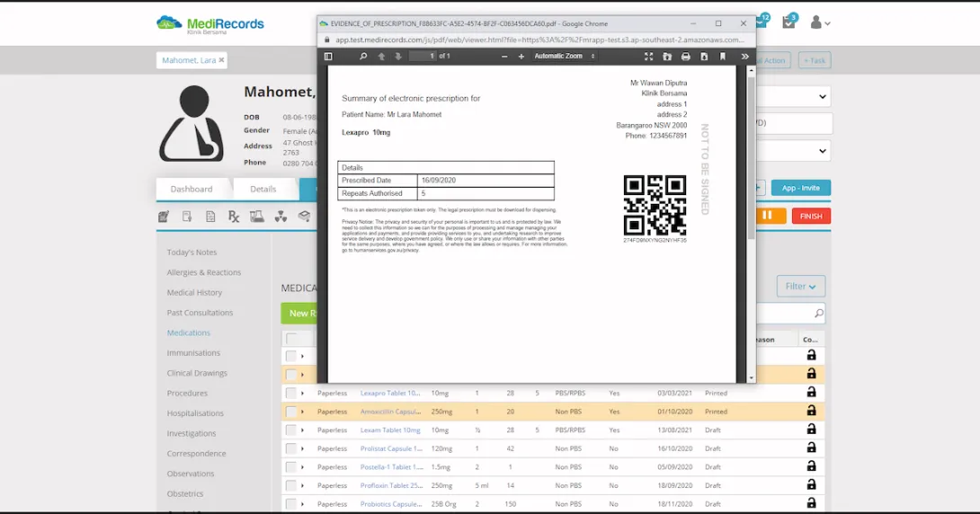
Task: Go to next page in PDF viewer
Action: click(x=398, y=57)
